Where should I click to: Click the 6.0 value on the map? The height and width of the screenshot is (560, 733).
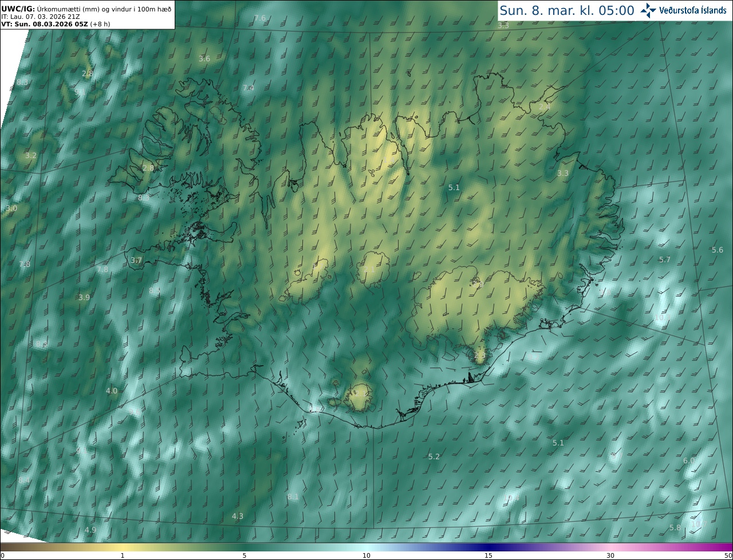point(689,461)
